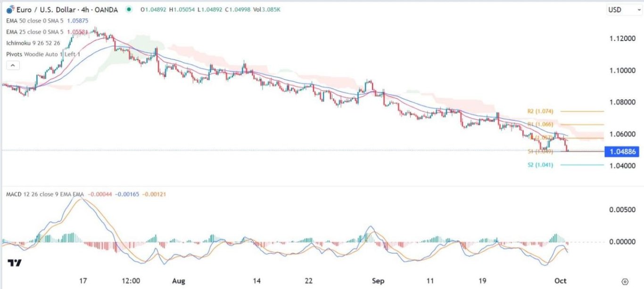Click the S1 (1.049) pivot label
This screenshot has width=644, height=289.
pyautogui.click(x=540, y=152)
